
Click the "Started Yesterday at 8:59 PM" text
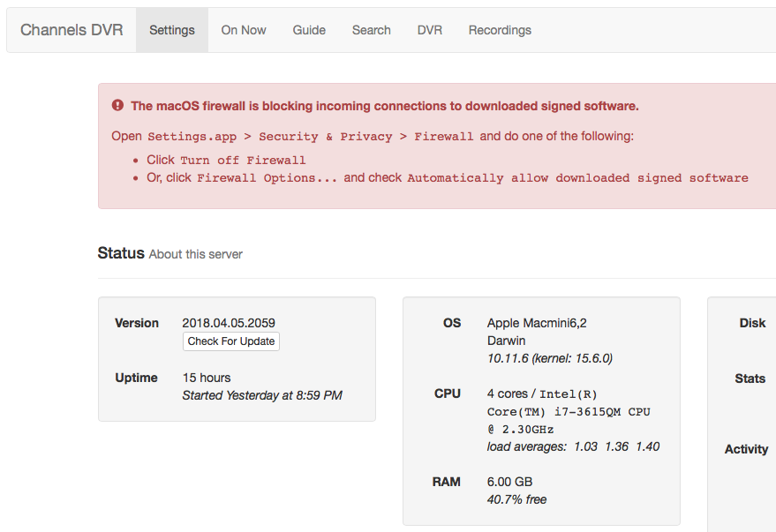(261, 395)
